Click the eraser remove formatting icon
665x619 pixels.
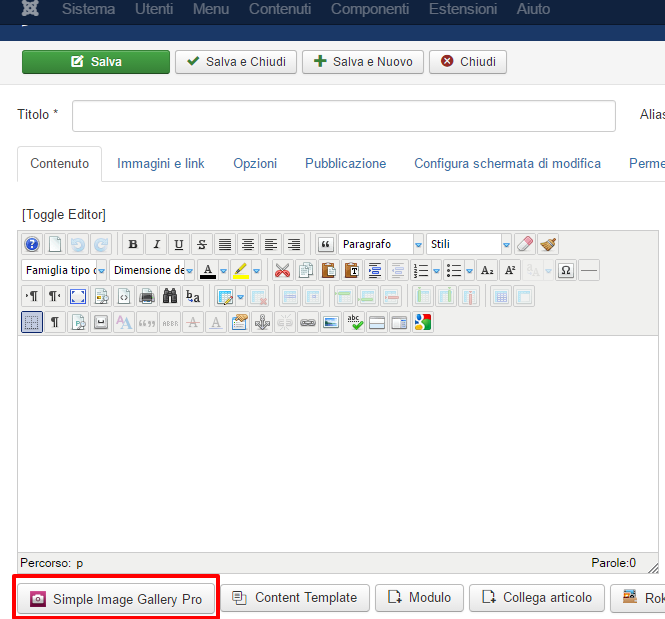pyautogui.click(x=525, y=244)
